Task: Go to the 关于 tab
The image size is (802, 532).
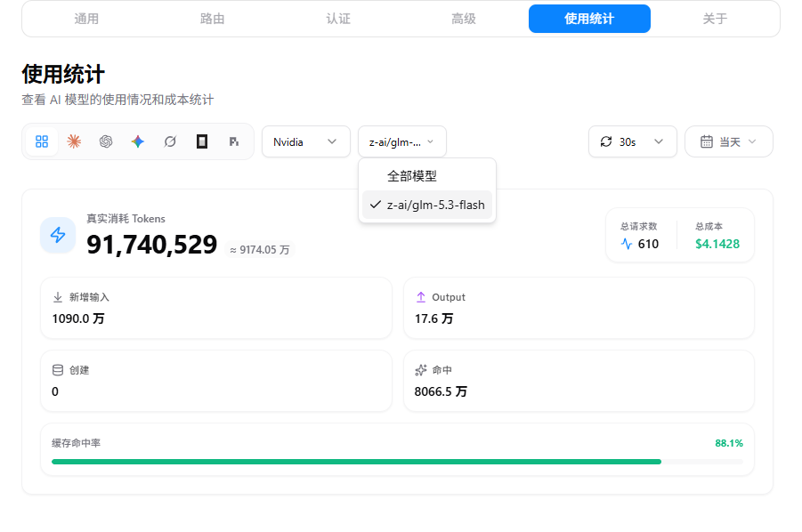Action: [x=715, y=19]
